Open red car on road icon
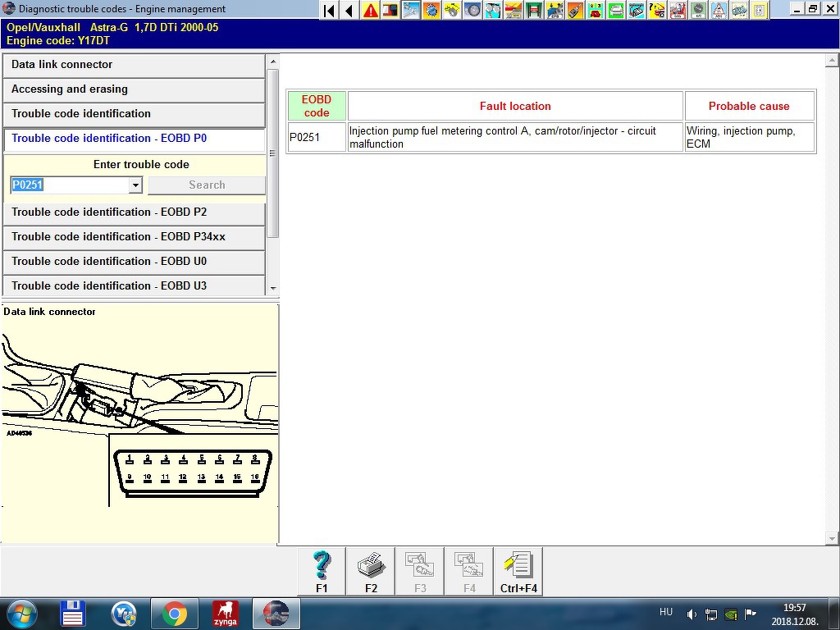Image resolution: width=840 pixels, height=630 pixels. [x=514, y=10]
